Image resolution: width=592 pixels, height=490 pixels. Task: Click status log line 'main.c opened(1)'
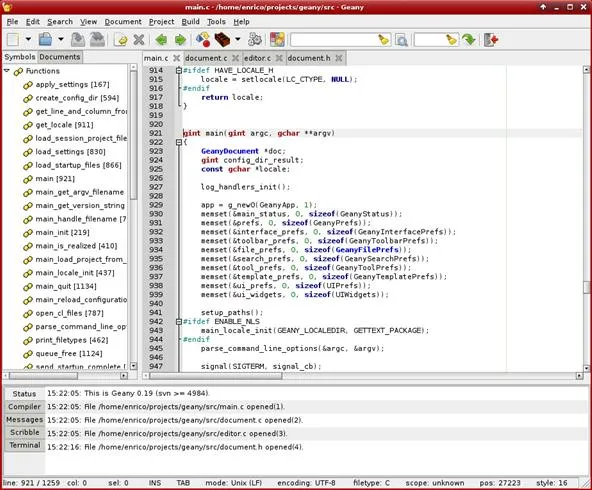coord(166,407)
